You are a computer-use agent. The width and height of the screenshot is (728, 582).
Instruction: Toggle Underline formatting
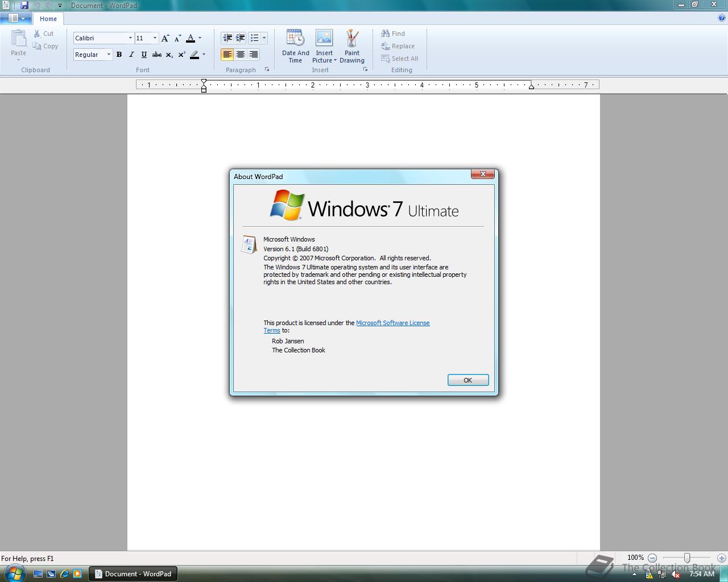[x=144, y=55]
